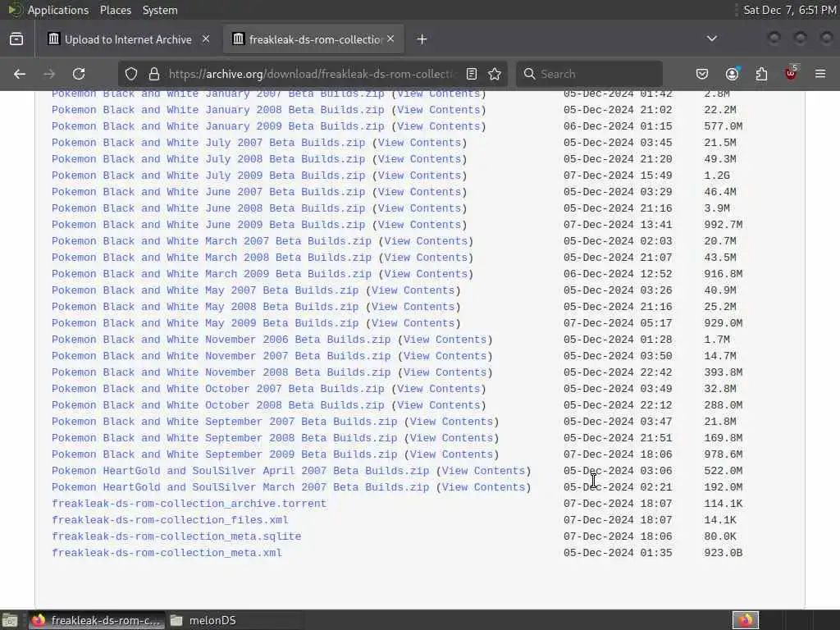Focus the archive.org address bar
The width and height of the screenshot is (840, 630).
point(311,74)
